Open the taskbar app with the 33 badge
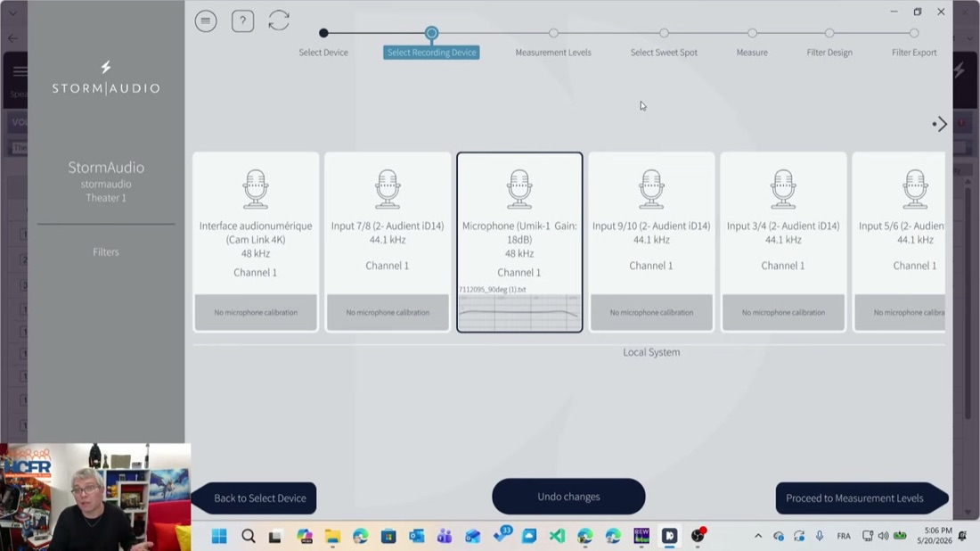Screen dimensions: 980x551 (x=502, y=535)
